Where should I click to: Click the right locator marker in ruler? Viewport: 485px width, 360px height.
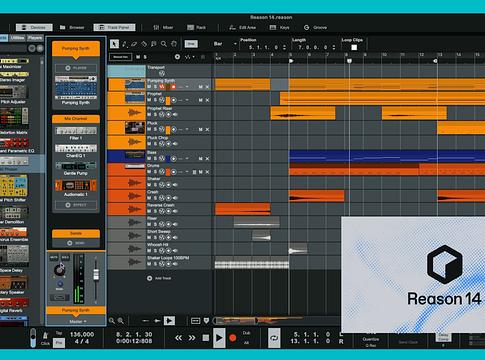tap(435, 61)
